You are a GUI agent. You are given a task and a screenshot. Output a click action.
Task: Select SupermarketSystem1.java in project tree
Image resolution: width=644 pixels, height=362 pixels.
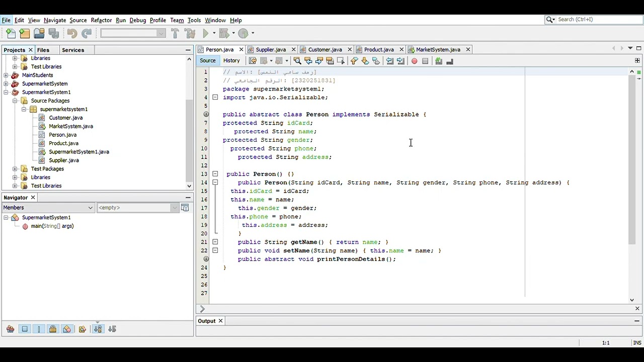click(79, 152)
